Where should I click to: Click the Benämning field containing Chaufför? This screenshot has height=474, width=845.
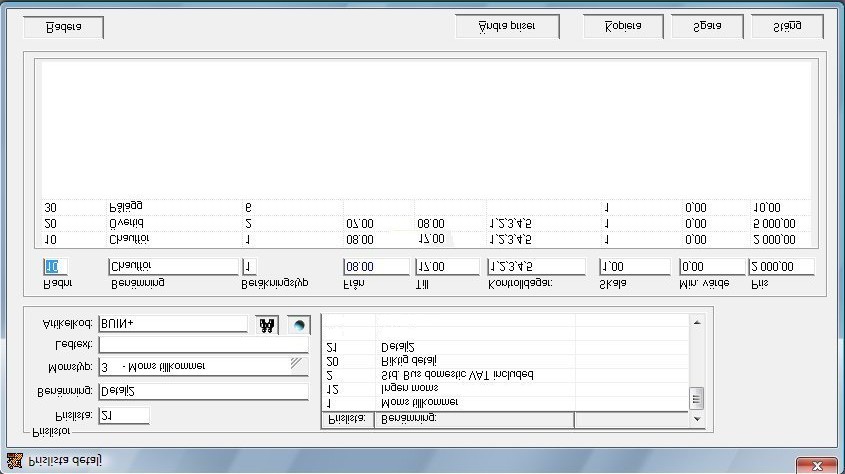173,266
